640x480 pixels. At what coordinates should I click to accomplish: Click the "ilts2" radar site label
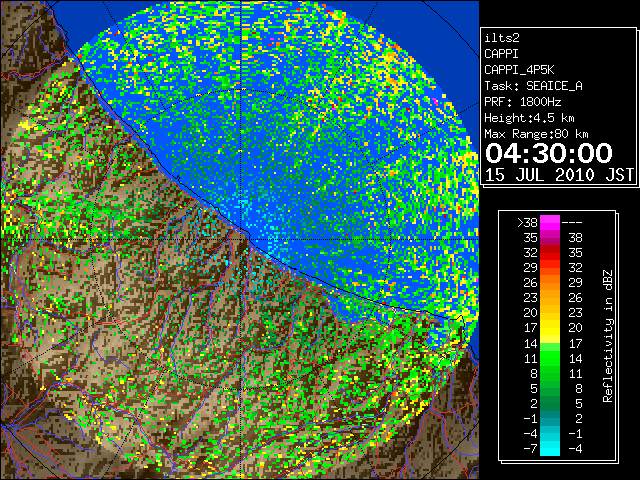(x=502, y=38)
